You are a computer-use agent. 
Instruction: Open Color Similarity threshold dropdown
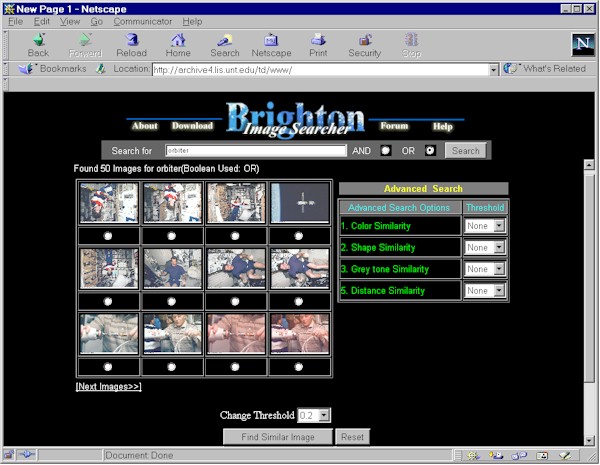pyautogui.click(x=485, y=226)
